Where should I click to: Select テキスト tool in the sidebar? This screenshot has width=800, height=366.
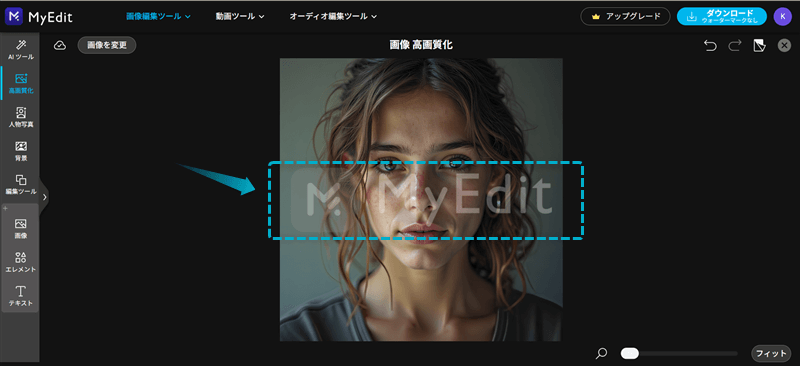click(x=21, y=296)
